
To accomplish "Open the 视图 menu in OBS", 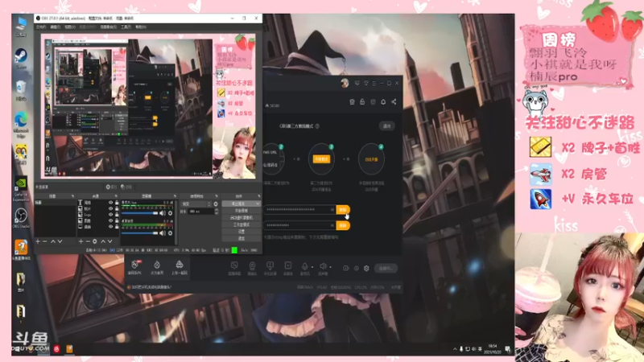I will click(70, 27).
